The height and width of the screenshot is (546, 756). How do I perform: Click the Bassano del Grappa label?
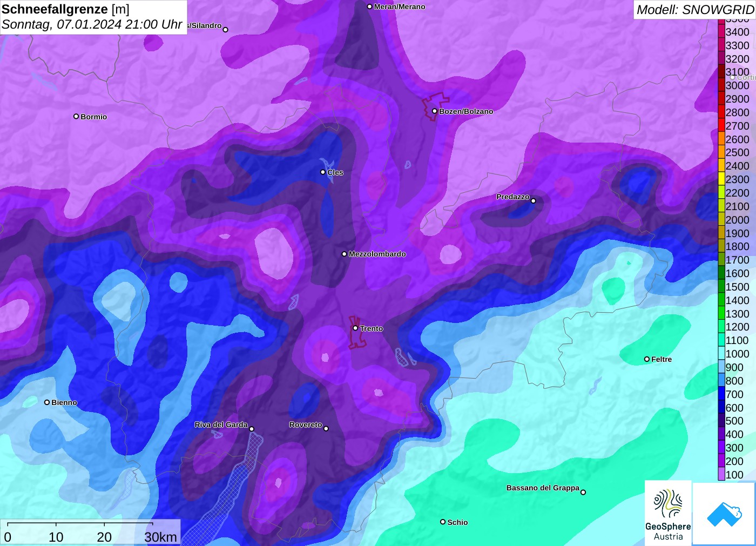[x=543, y=488]
